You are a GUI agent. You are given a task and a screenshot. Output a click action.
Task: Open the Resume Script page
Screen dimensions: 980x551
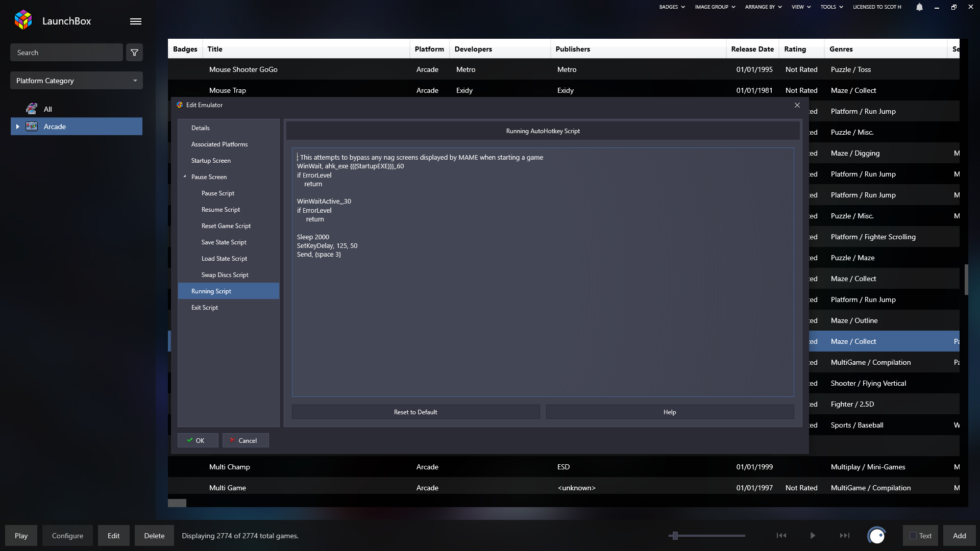click(229, 210)
